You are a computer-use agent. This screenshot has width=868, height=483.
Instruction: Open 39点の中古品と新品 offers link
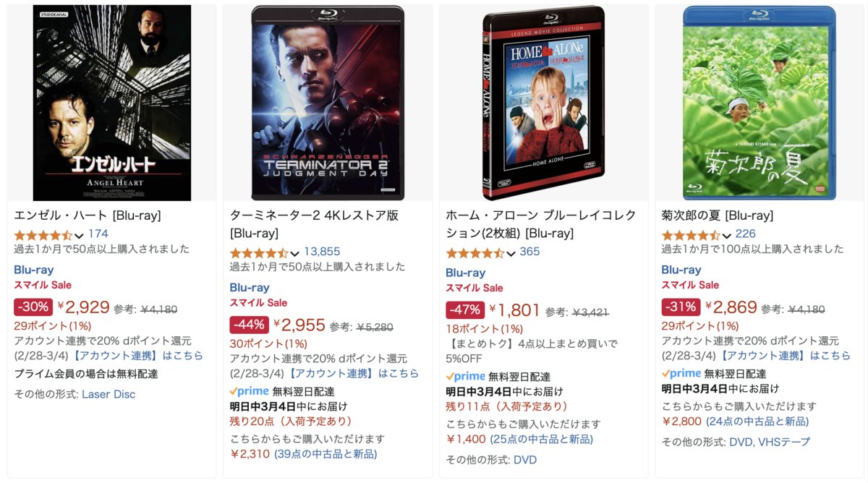tap(325, 454)
